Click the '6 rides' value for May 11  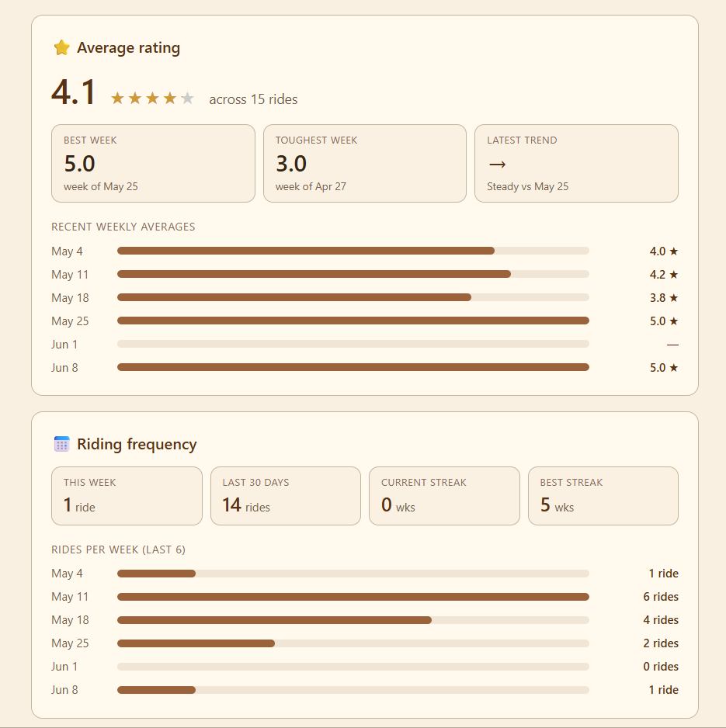(x=661, y=597)
